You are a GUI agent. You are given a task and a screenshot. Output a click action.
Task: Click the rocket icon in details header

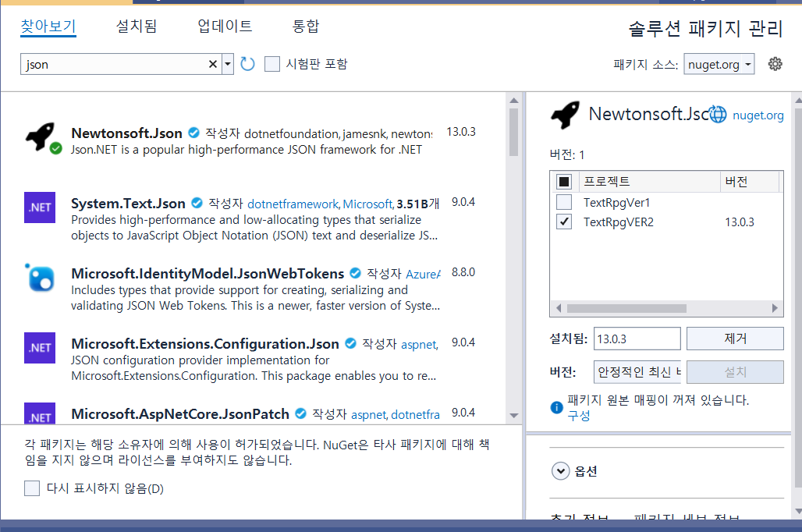(x=565, y=114)
